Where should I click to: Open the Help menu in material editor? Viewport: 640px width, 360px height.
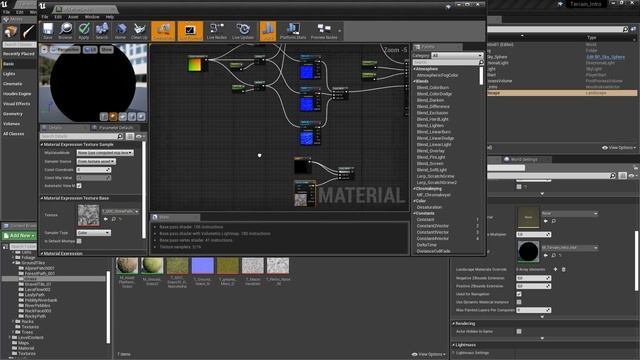110,17
